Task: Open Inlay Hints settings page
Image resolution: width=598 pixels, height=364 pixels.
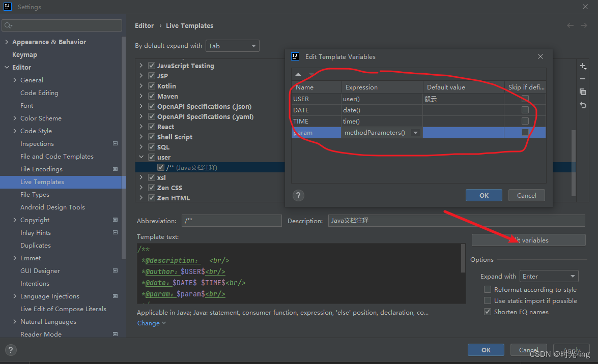Action: point(35,232)
